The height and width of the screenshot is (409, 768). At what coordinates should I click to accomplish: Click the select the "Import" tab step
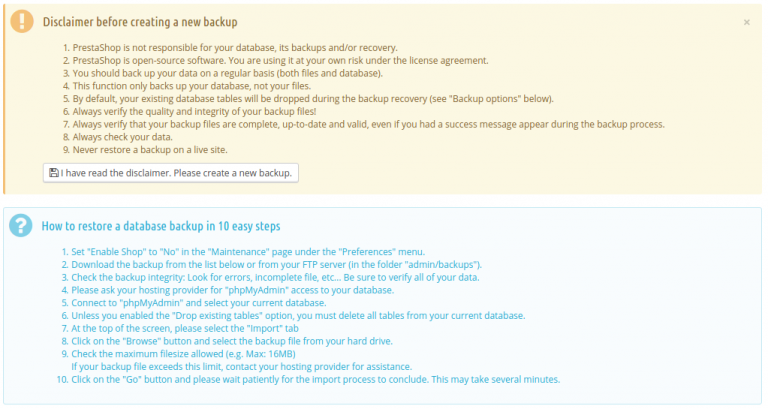point(190,328)
